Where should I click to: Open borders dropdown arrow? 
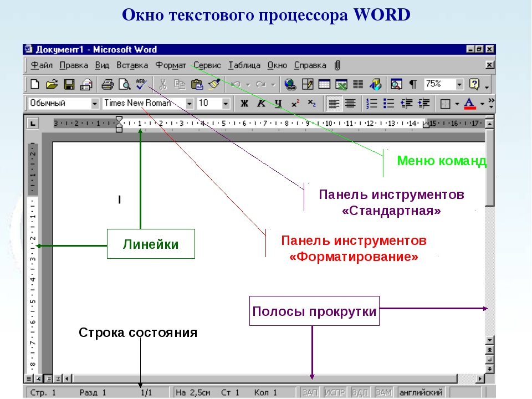point(457,104)
